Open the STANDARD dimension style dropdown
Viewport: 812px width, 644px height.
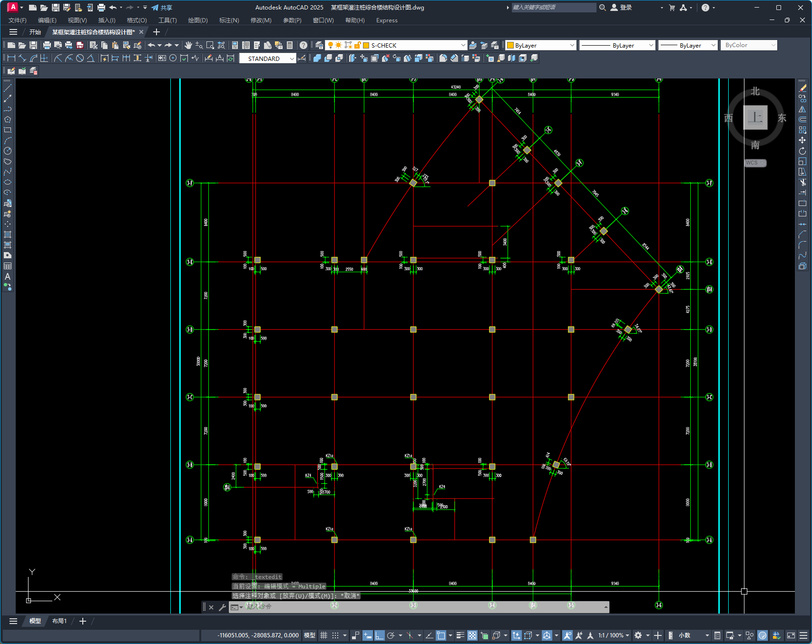tap(292, 59)
